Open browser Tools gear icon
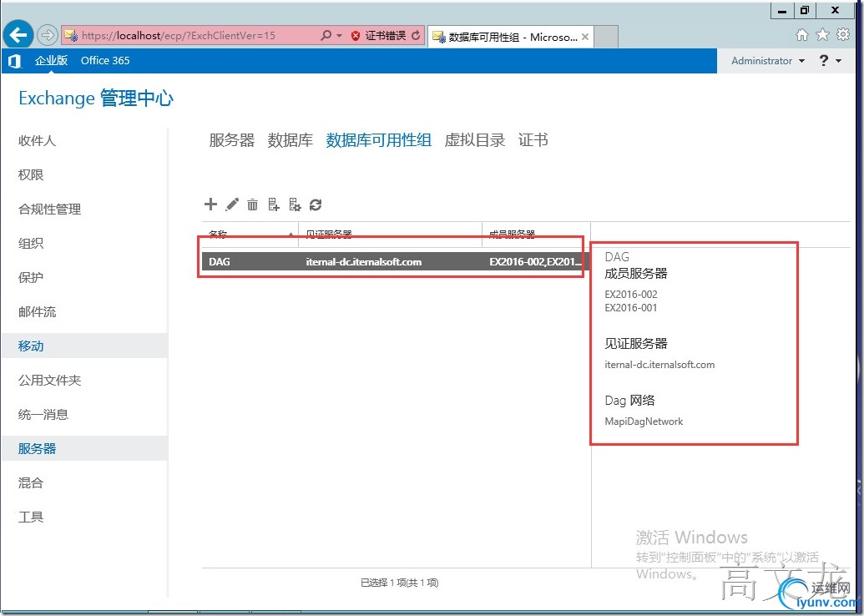864x616 pixels. coord(843,34)
